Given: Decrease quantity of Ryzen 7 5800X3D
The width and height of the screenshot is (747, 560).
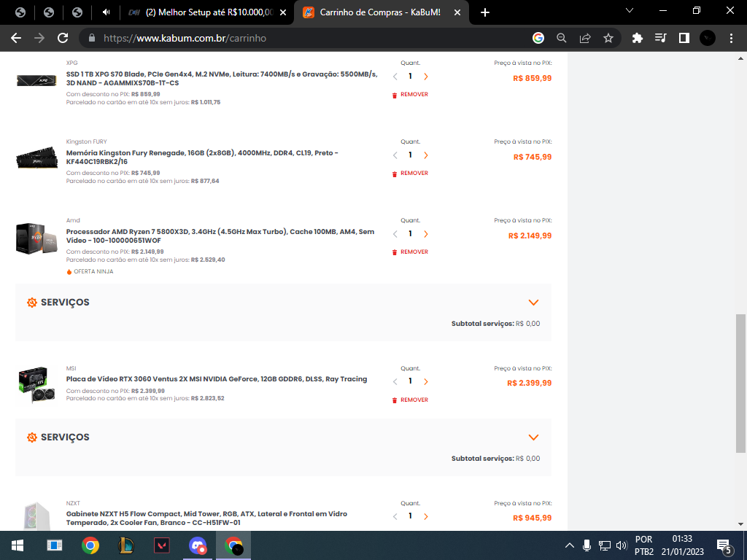Looking at the screenshot, I should (x=395, y=234).
